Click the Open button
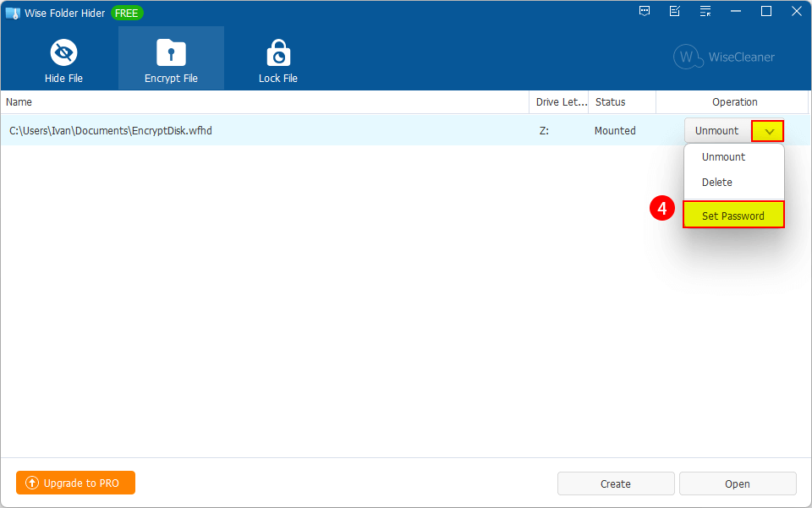The height and width of the screenshot is (508, 812). (738, 483)
